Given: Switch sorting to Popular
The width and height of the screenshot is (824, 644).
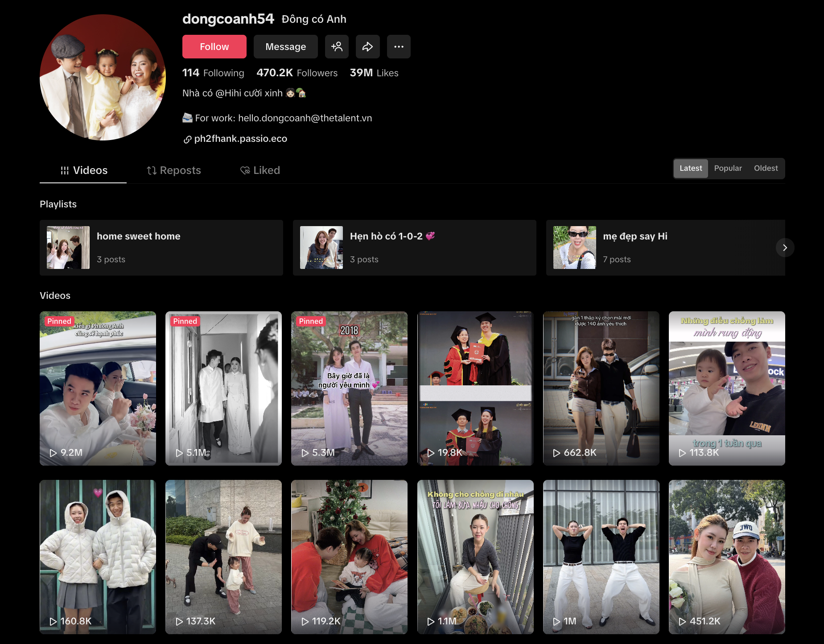Looking at the screenshot, I should [x=728, y=169].
